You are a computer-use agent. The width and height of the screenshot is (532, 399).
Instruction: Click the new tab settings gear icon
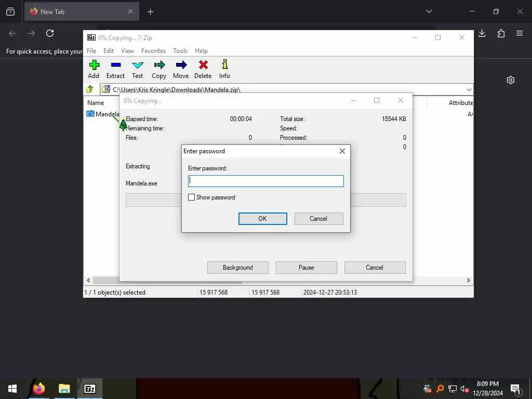pyautogui.click(x=511, y=80)
